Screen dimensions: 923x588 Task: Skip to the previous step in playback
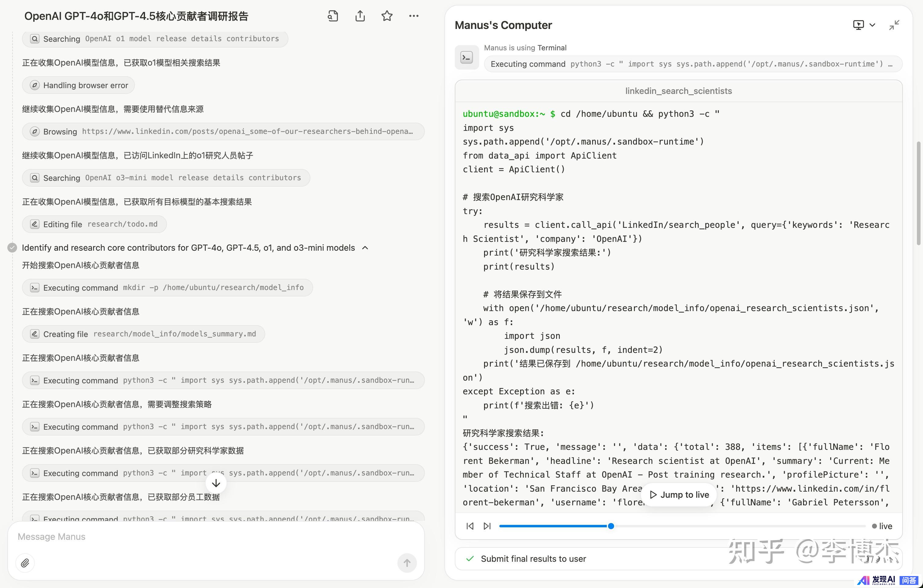pyautogui.click(x=470, y=526)
